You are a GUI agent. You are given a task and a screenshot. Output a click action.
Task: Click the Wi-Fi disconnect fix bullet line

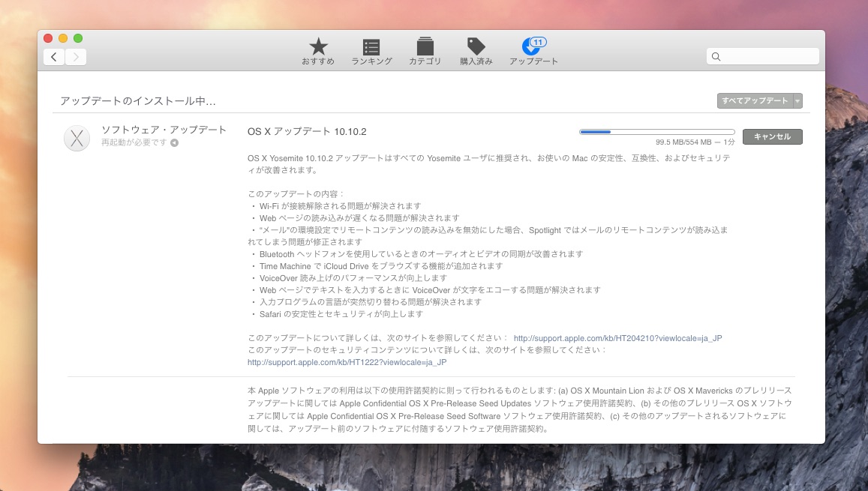click(335, 206)
